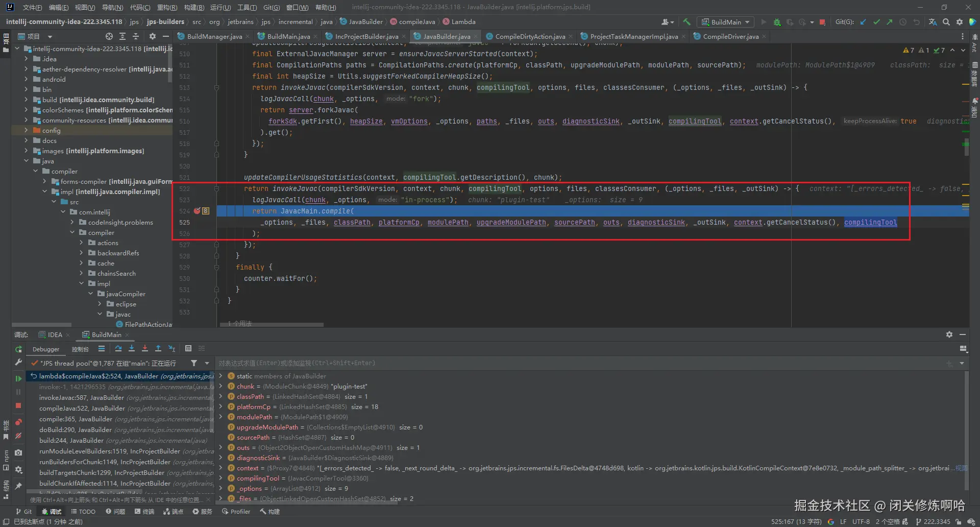Click the green Debug bug icon
The height and width of the screenshot is (527, 980).
click(x=777, y=22)
